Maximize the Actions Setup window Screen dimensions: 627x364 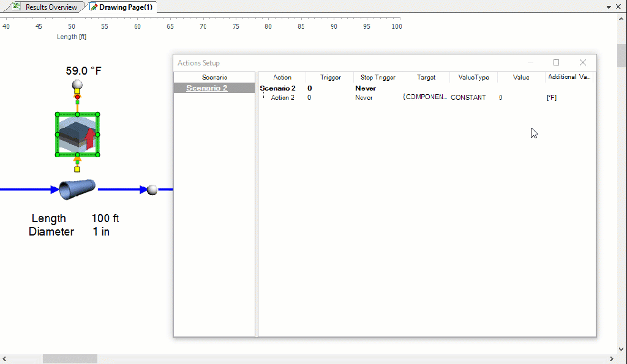coord(556,62)
